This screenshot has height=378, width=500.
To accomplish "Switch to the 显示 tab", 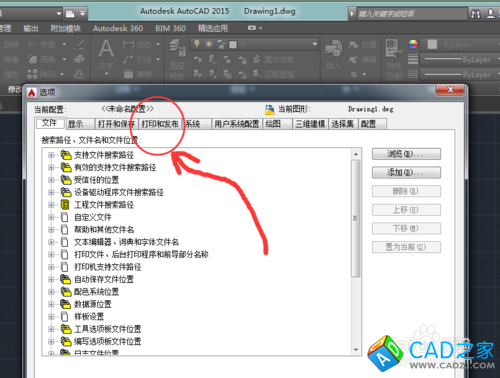I will point(80,124).
